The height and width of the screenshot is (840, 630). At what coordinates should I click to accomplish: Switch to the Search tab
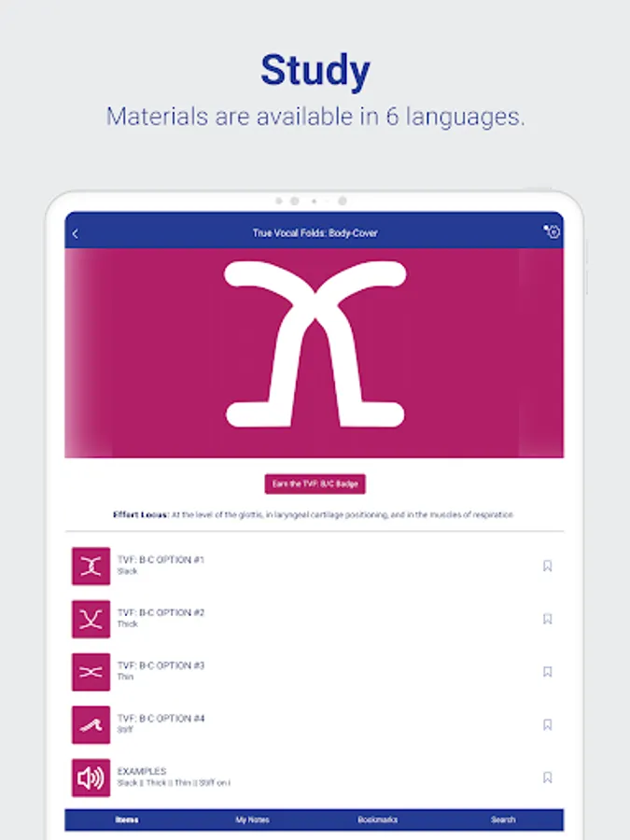pyautogui.click(x=503, y=819)
